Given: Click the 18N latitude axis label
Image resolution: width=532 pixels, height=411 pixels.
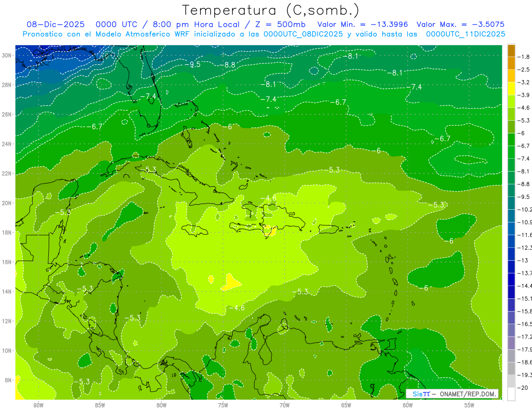Looking at the screenshot, I should tap(7, 232).
